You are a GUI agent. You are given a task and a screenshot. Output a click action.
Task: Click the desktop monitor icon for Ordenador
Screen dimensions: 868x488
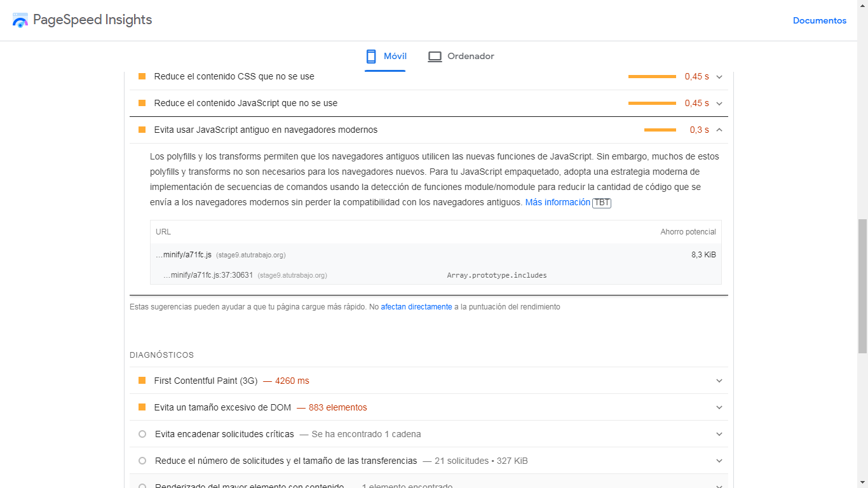pos(435,57)
